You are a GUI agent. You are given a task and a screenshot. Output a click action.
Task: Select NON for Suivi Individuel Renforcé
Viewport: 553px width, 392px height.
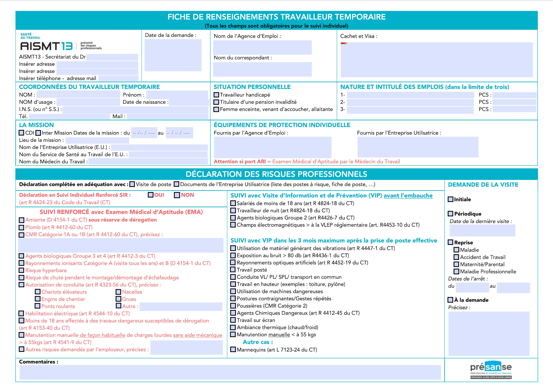[177, 195]
